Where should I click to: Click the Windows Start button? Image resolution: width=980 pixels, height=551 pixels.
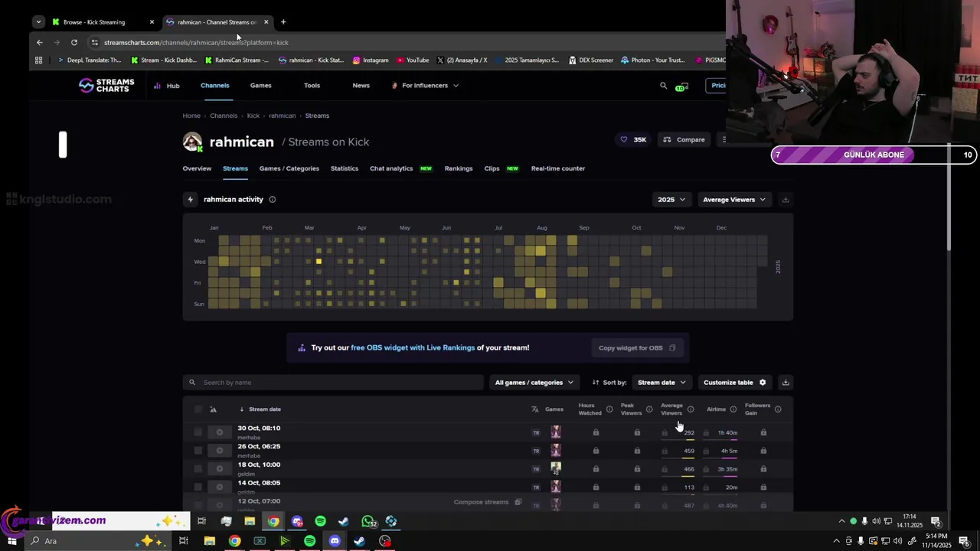coord(11,541)
